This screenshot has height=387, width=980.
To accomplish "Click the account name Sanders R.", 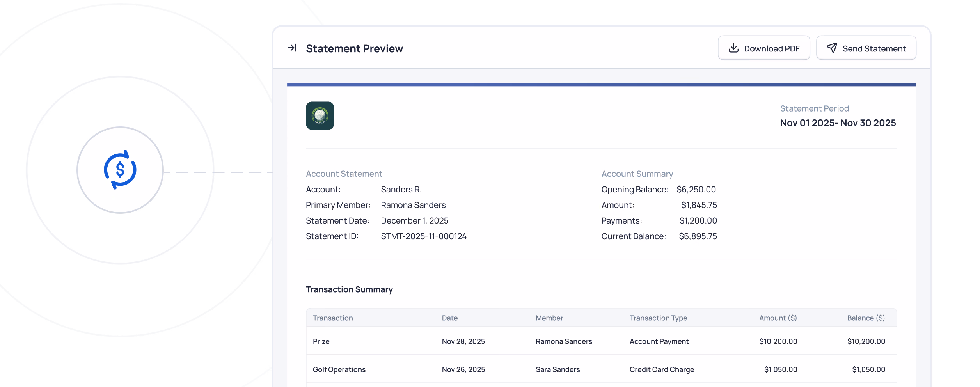I will click(x=401, y=189).
